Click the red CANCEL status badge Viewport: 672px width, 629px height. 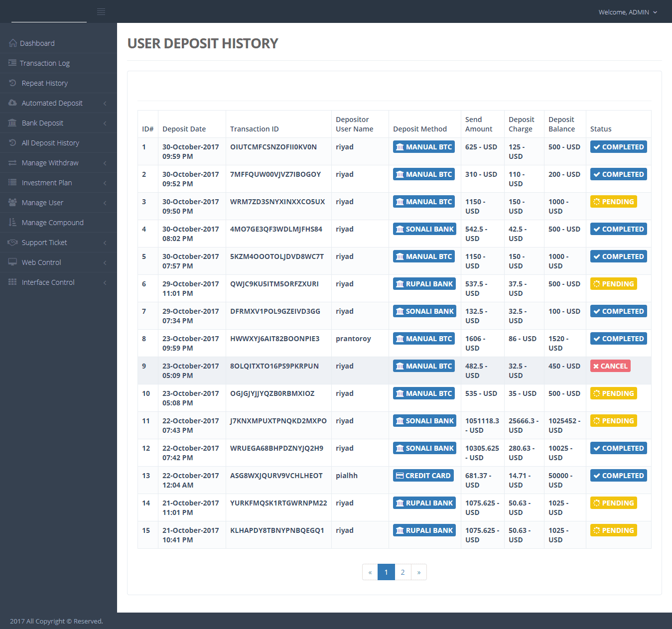[x=610, y=366]
